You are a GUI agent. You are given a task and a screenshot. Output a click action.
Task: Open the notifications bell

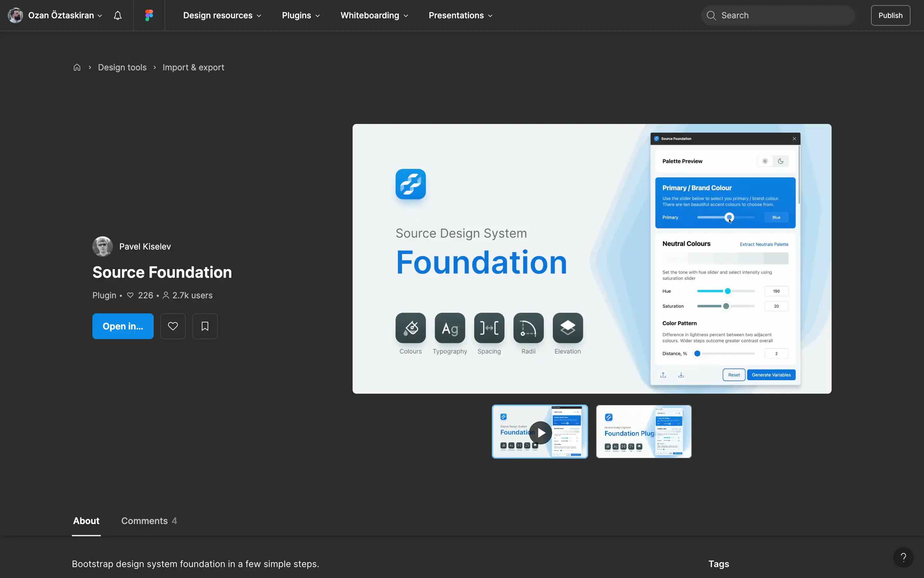(118, 15)
